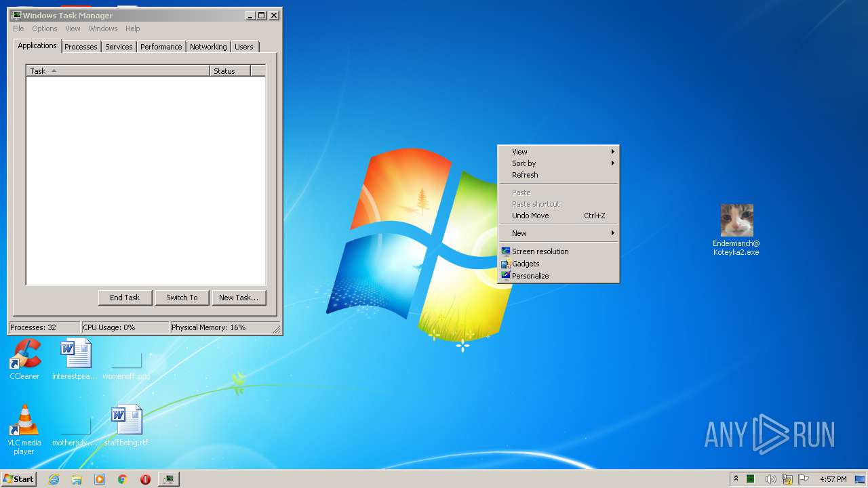
Task: Open Windows Media Player from the taskbar
Action: [100, 479]
